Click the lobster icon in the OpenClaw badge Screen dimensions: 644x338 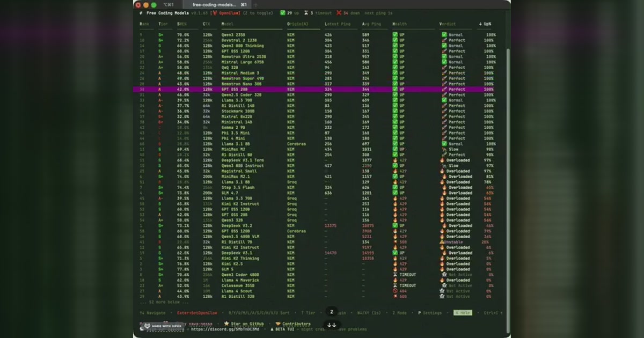click(215, 12)
